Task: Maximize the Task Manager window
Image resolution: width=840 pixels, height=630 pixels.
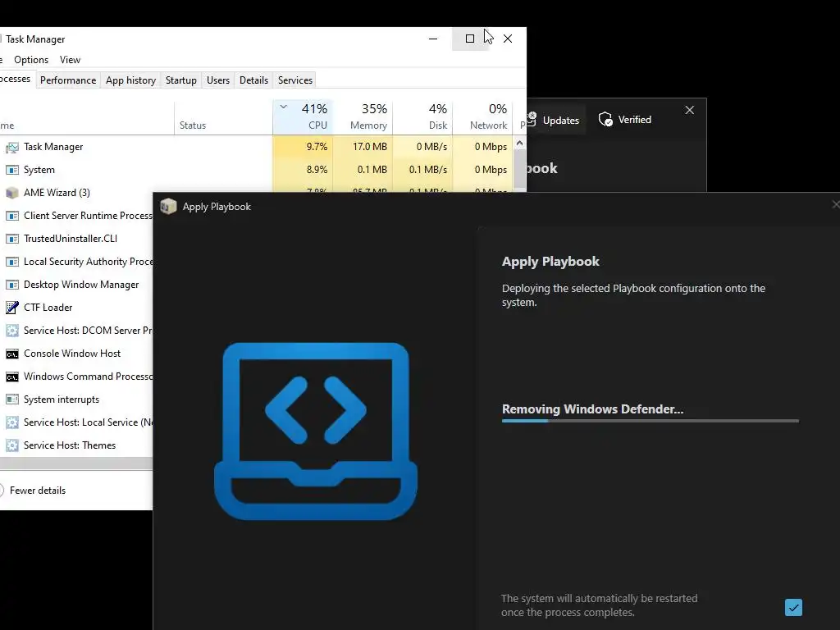Action: (x=470, y=39)
